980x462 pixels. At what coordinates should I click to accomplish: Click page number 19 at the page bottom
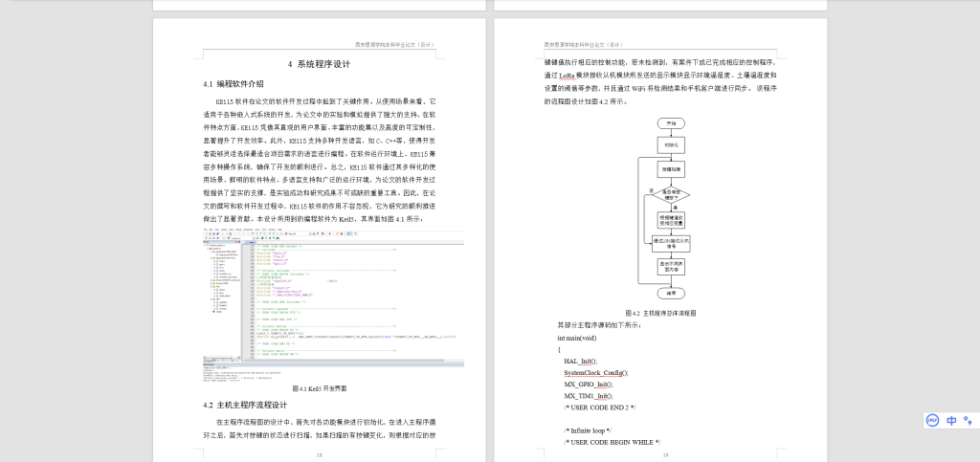tap(666, 455)
